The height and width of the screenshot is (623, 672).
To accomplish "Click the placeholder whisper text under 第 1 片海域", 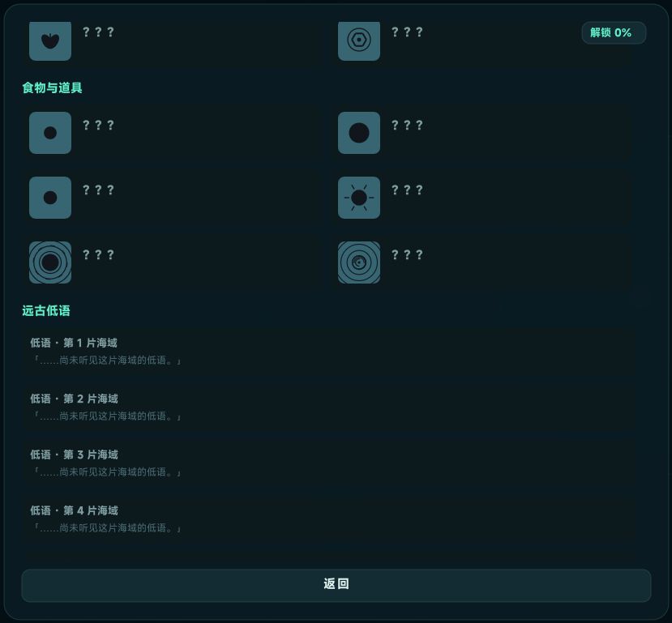I will click(x=107, y=361).
